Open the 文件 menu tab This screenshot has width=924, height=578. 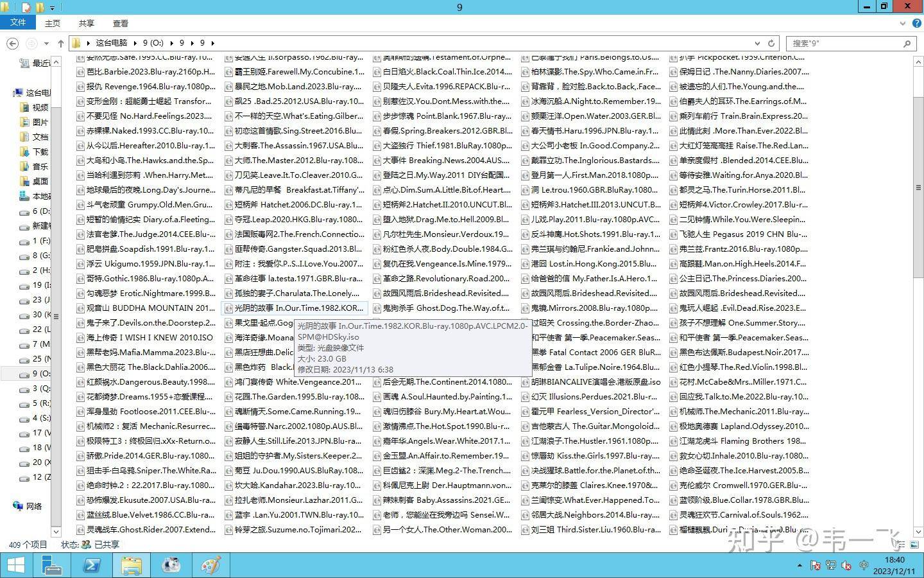18,22
